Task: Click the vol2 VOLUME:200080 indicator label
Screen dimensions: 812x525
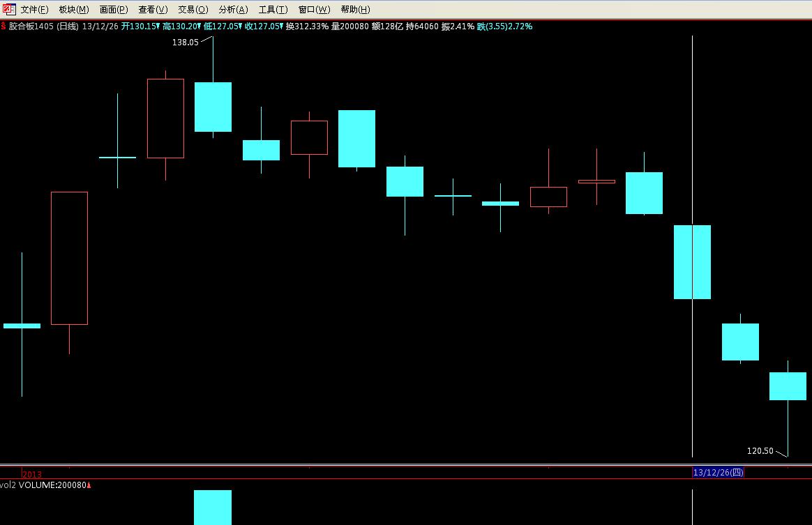Action: [45, 485]
